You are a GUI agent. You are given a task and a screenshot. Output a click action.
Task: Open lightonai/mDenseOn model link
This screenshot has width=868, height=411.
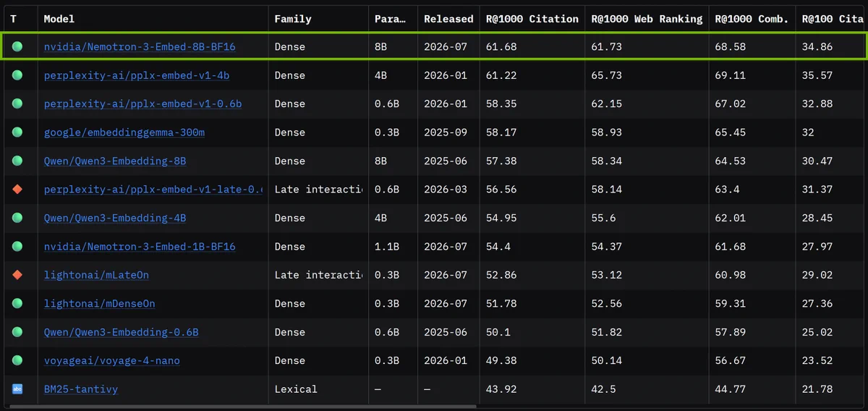100,304
